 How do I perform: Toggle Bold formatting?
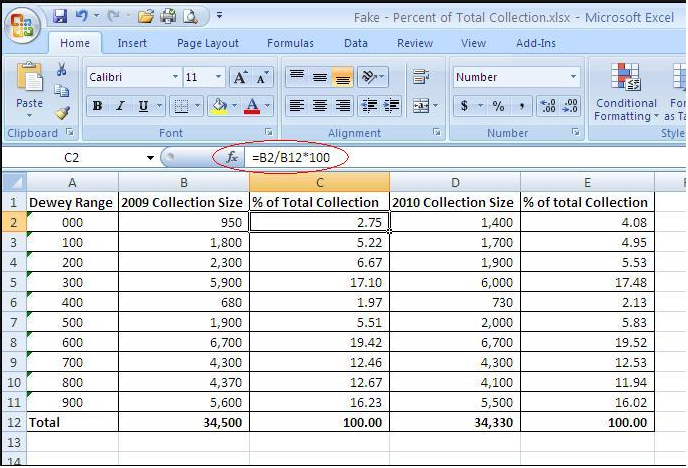coord(98,106)
